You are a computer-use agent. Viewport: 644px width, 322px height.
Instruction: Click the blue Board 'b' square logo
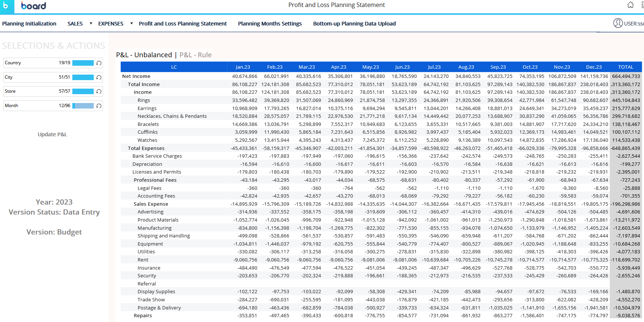point(7,6)
